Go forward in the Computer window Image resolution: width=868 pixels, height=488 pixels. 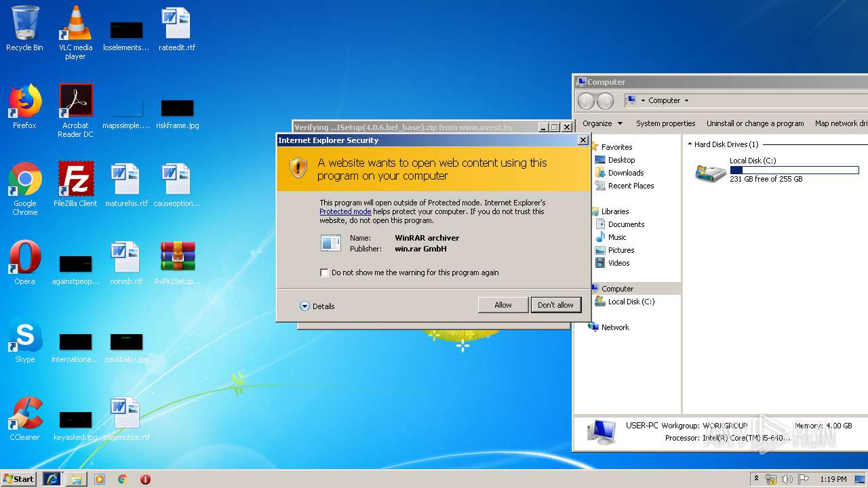tap(605, 101)
